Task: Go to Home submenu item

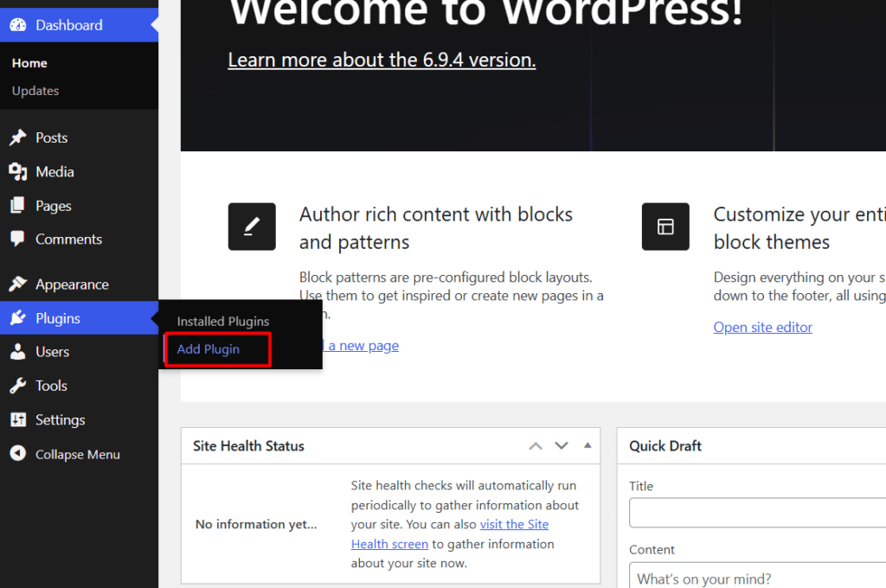Action: tap(29, 63)
